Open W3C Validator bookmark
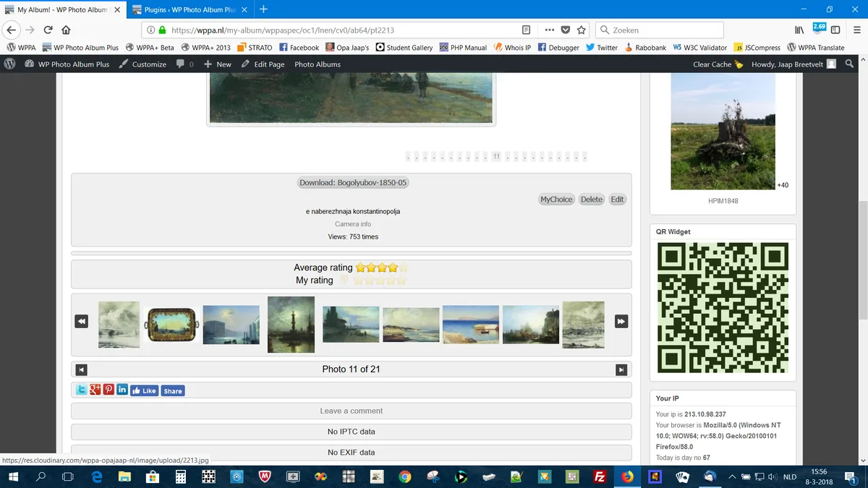Image resolution: width=868 pixels, height=488 pixels. tap(700, 48)
